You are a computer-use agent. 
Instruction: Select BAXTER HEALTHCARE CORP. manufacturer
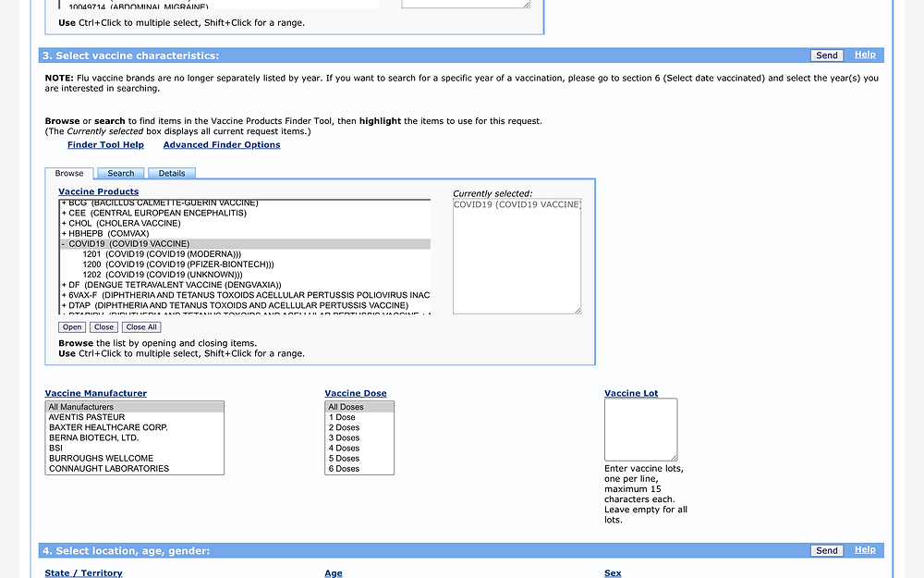[x=134, y=427]
